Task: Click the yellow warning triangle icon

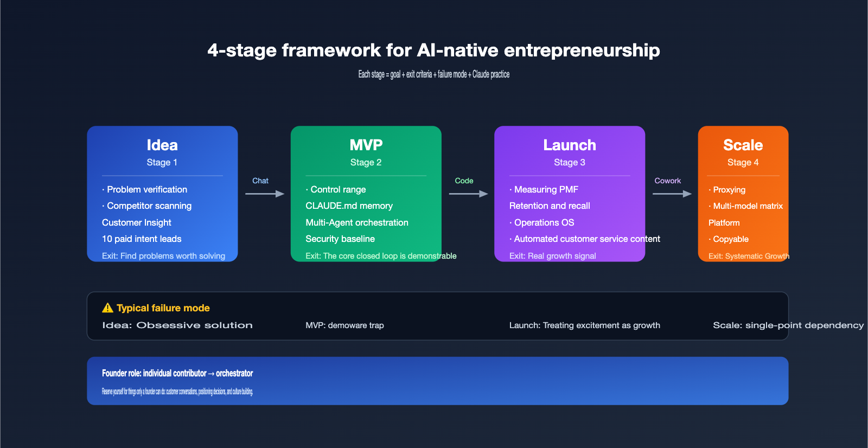Action: pyautogui.click(x=107, y=308)
